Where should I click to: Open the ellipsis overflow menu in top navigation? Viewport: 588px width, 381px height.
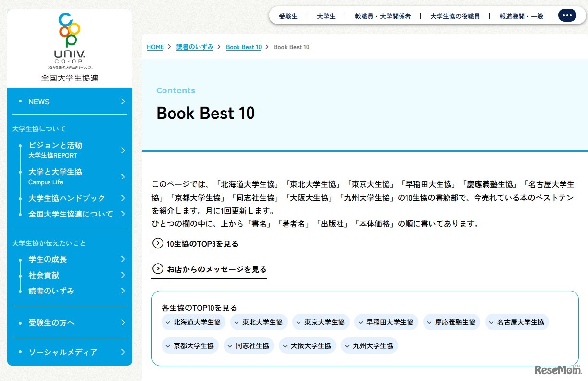pyautogui.click(x=567, y=15)
